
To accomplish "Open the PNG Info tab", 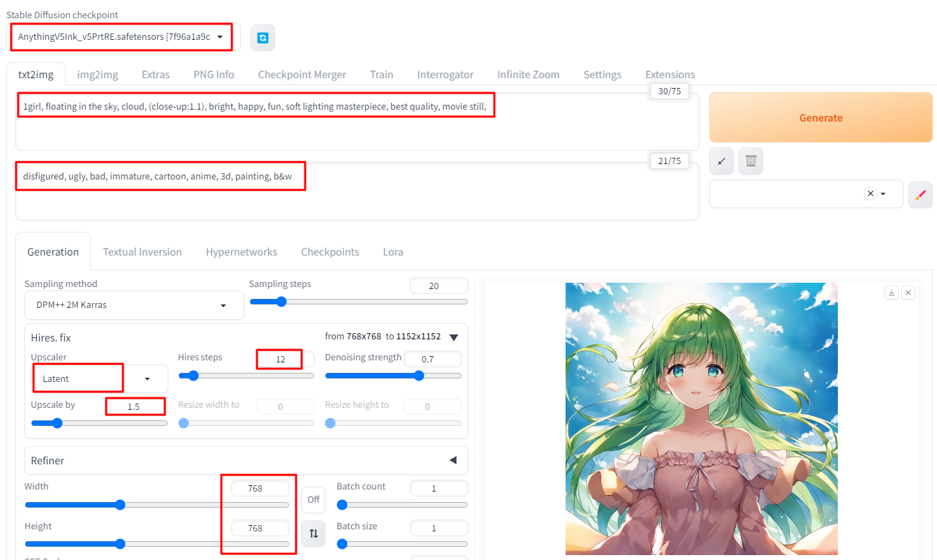I will point(214,74).
